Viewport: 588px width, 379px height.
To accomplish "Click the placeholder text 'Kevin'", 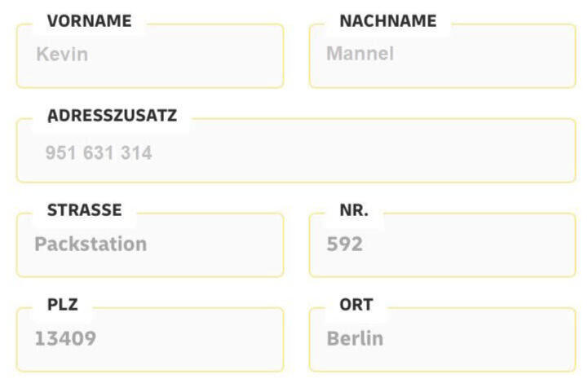I will 62,55.
